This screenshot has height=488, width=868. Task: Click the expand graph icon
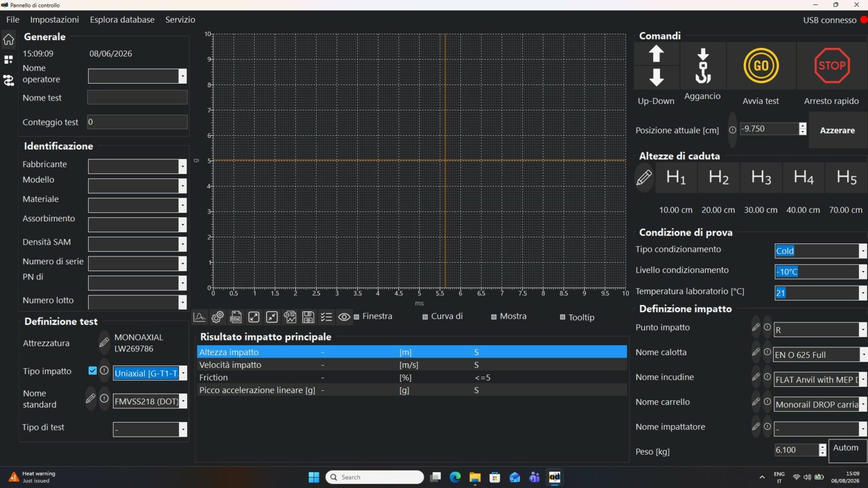(254, 317)
